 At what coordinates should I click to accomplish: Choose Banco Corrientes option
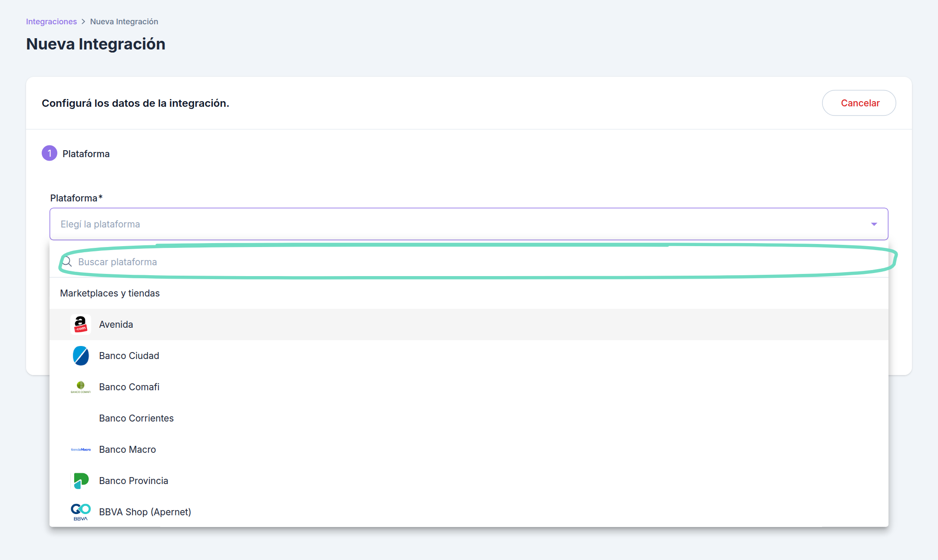pos(469,418)
